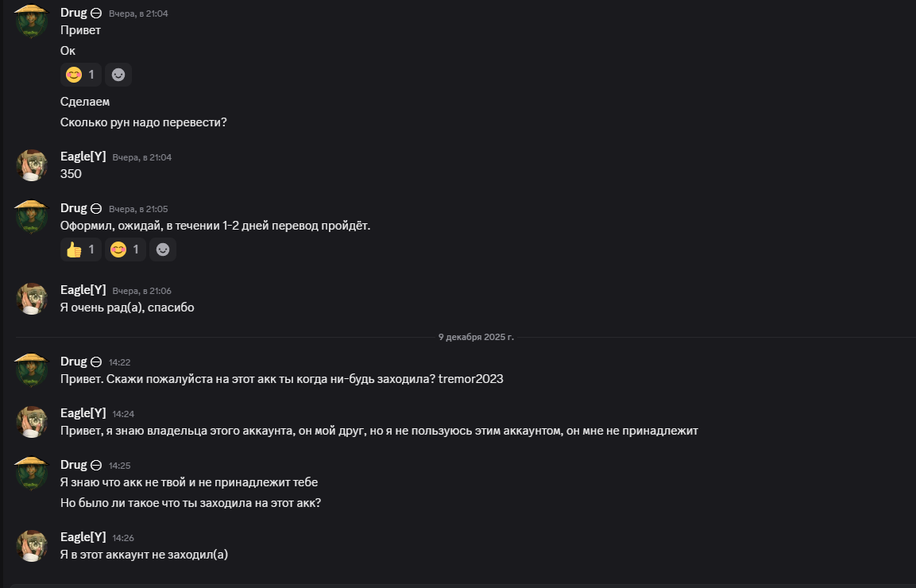Click Drug's avatar on the 21:05 message
The image size is (916, 588).
(x=33, y=217)
